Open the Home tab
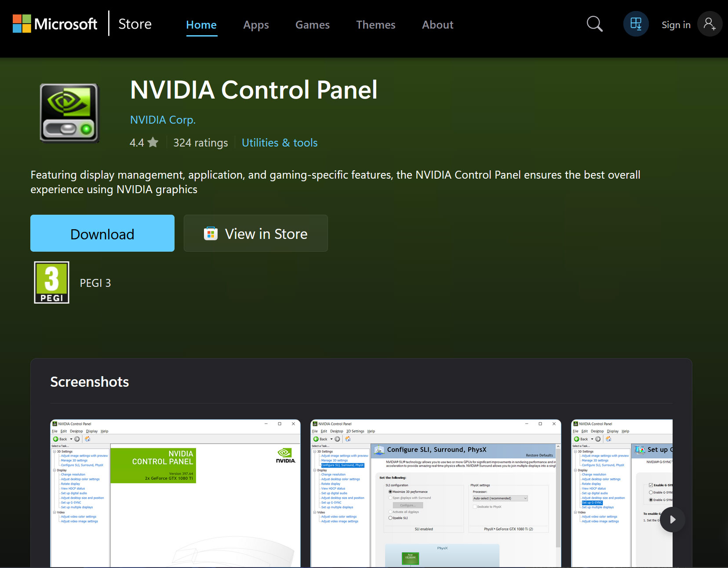Screen dimensions: 728x568 201,25
